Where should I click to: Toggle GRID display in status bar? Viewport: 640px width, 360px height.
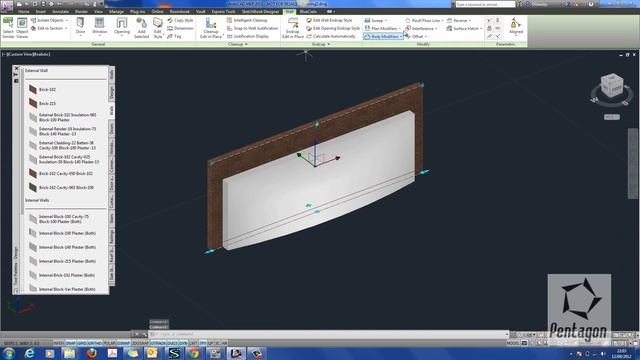click(x=82, y=343)
